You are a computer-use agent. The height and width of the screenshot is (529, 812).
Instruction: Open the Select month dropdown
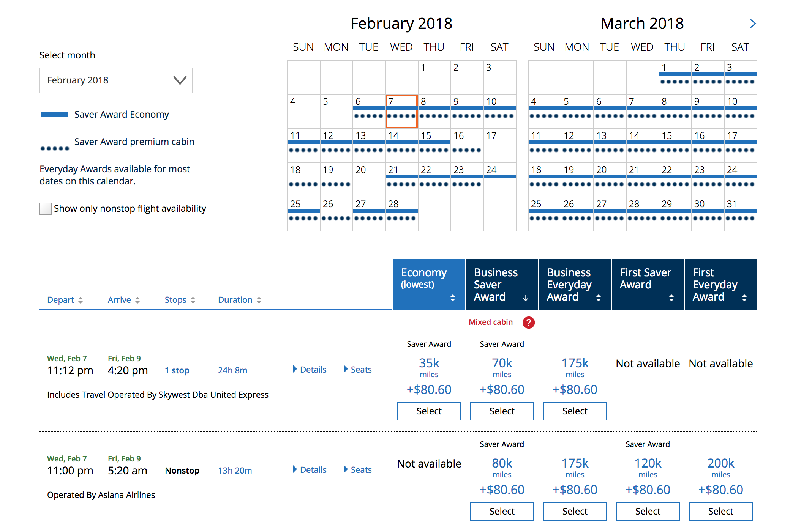coord(116,80)
